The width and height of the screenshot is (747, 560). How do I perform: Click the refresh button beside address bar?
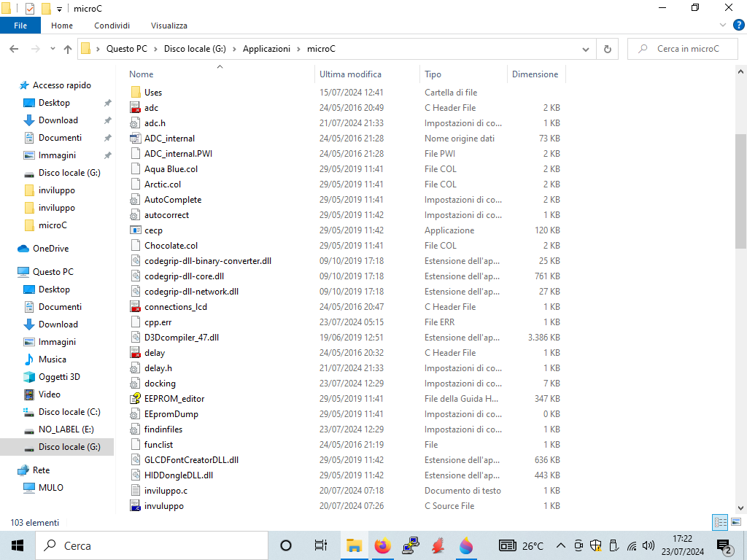607,49
